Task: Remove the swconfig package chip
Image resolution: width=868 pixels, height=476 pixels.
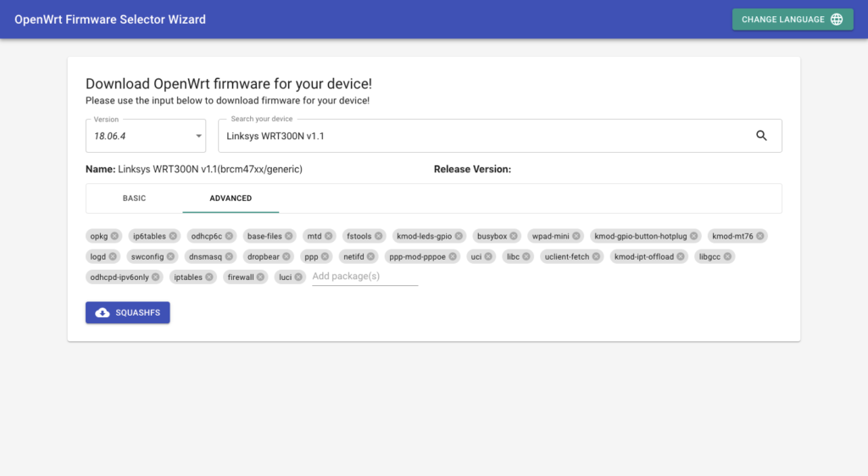Action: 171,256
